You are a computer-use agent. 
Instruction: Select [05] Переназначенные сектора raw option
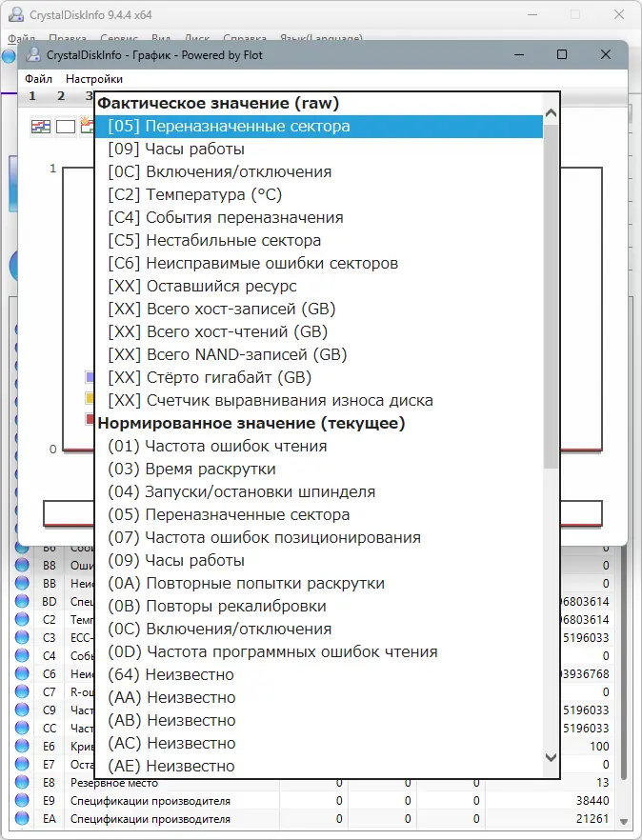pyautogui.click(x=319, y=127)
